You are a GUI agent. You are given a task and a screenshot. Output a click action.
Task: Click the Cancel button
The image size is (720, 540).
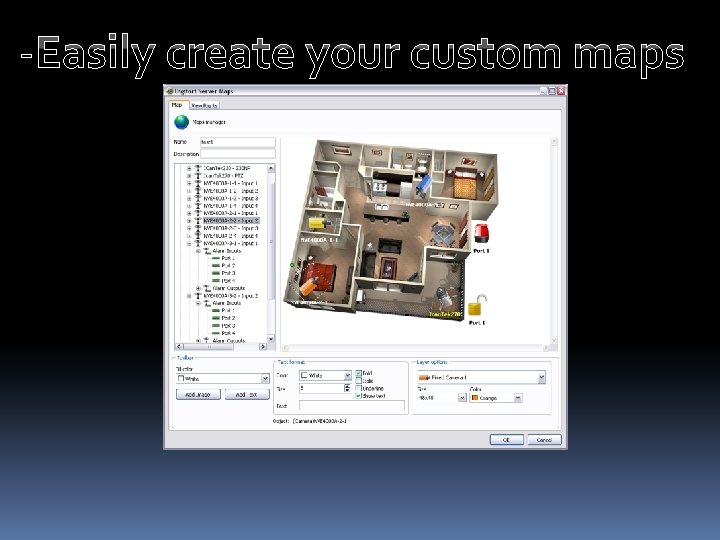[x=544, y=440]
